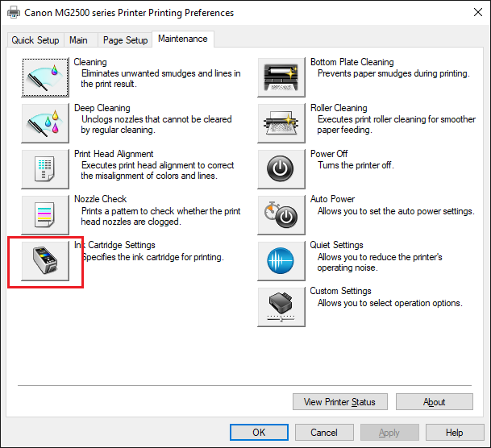Open the About dialog
The height and width of the screenshot is (448, 491).
tap(435, 402)
